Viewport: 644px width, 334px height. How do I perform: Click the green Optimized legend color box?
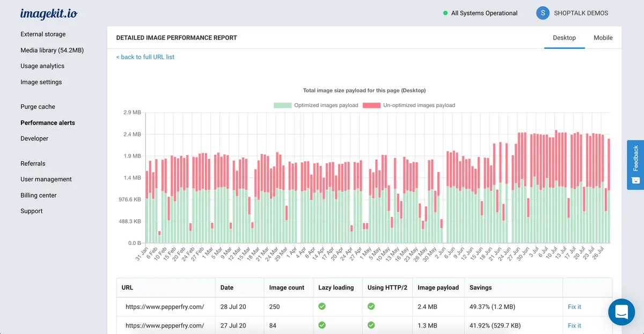pyautogui.click(x=282, y=105)
